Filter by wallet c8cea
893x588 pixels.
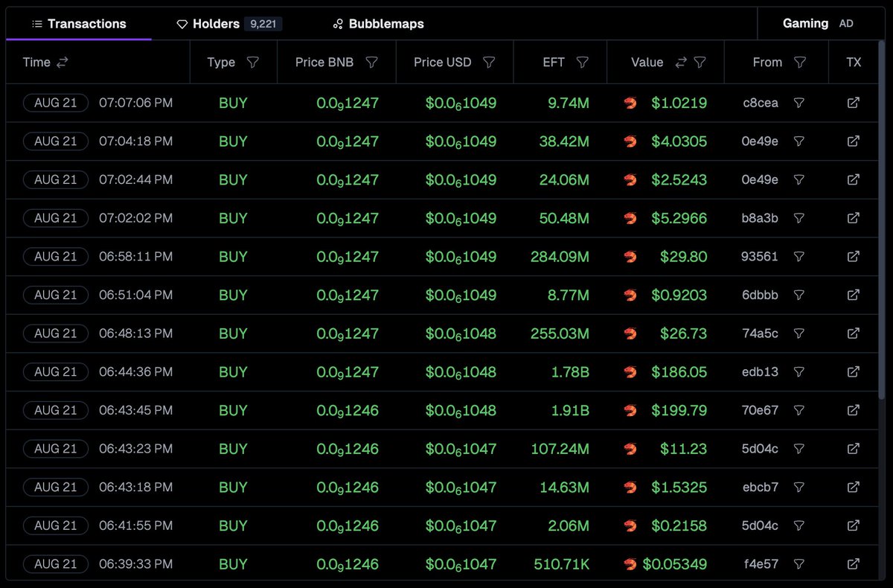(x=798, y=103)
